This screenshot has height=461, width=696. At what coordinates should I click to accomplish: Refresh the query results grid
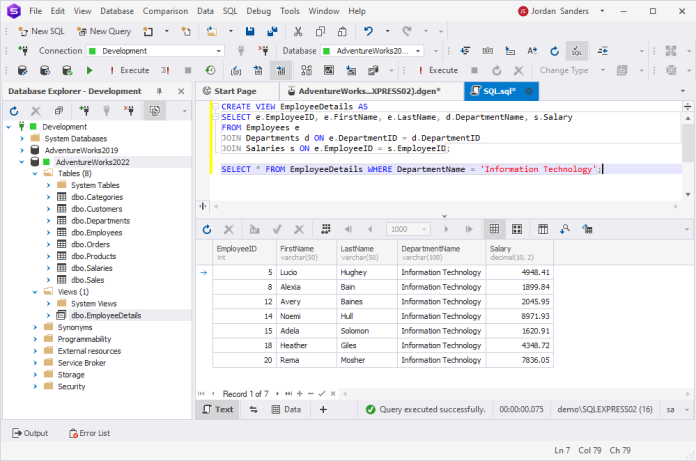(207, 229)
